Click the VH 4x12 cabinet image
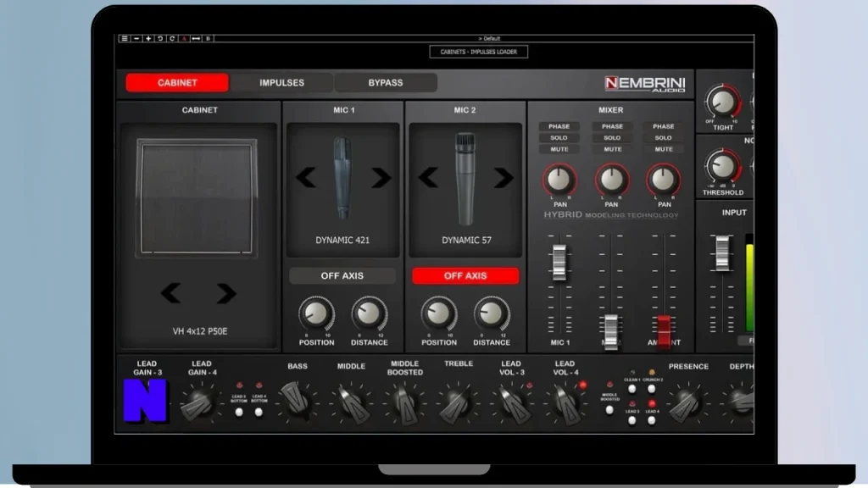Screen dimensions: 868x488 197,197
